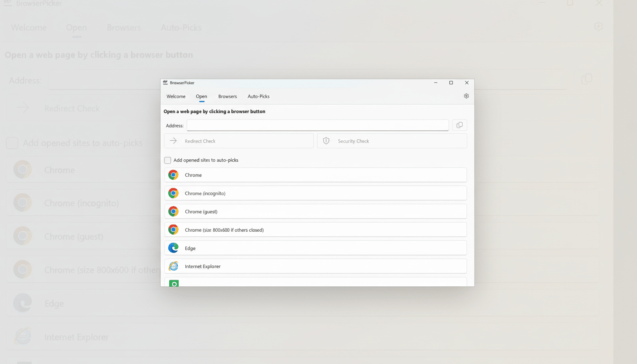Open settings via the gear icon
637x364 pixels.
click(466, 96)
